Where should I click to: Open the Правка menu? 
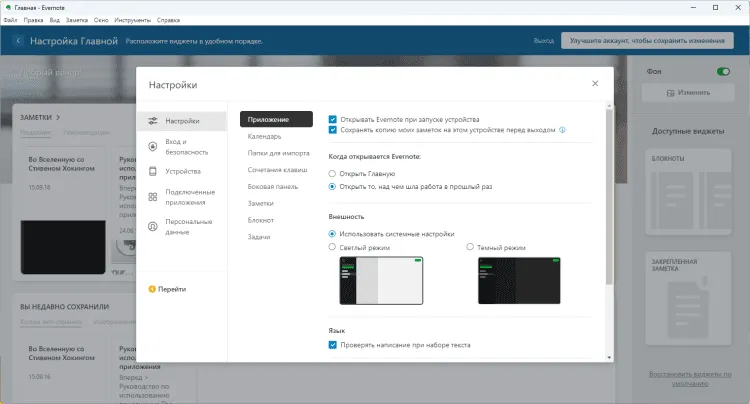tap(33, 20)
